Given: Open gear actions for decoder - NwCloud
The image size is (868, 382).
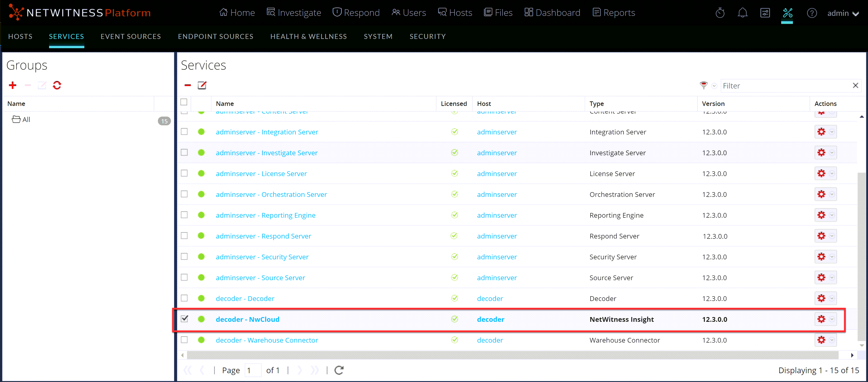Looking at the screenshot, I should click(x=821, y=319).
